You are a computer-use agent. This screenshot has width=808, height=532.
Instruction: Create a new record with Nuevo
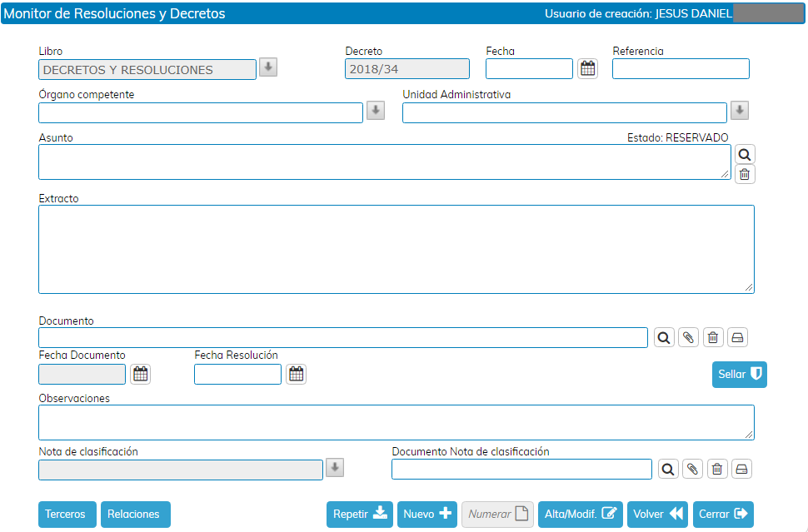coord(427,515)
